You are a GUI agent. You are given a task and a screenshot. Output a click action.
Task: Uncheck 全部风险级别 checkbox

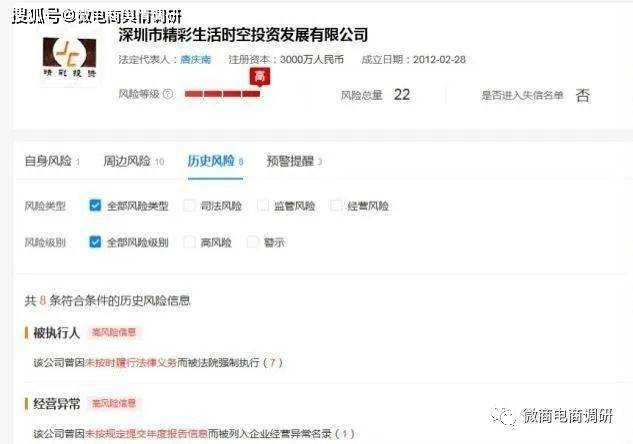pyautogui.click(x=95, y=242)
